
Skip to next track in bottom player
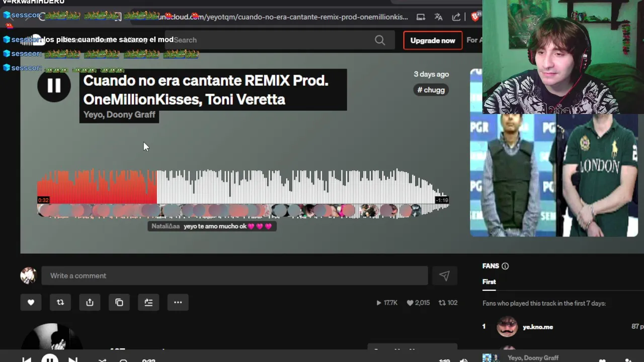(x=73, y=360)
